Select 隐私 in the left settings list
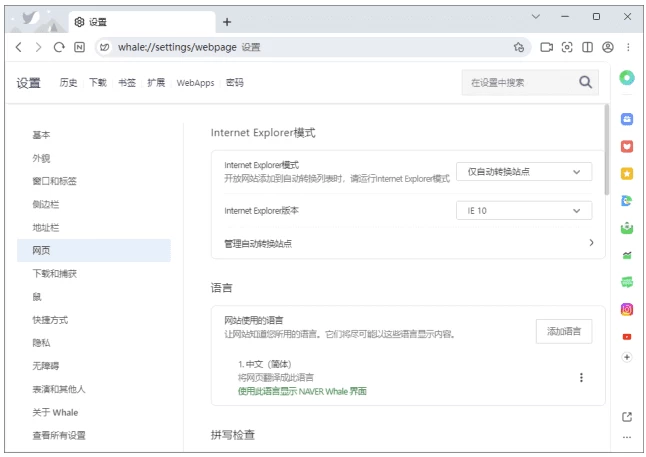 click(41, 342)
